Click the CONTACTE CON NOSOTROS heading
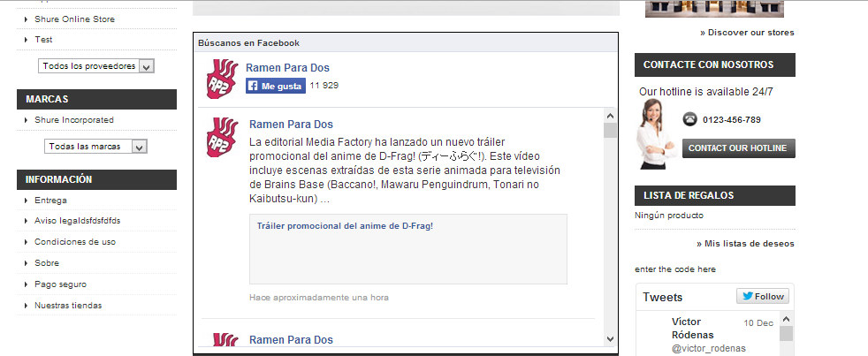The image size is (868, 356). tap(715, 64)
